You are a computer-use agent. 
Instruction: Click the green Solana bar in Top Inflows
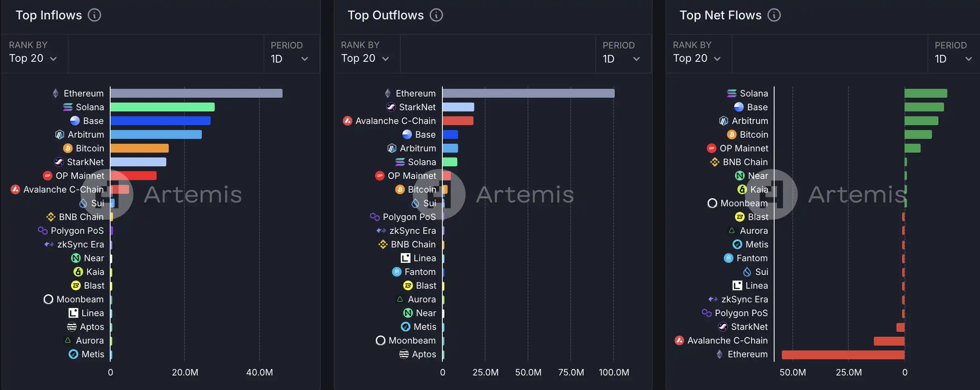pos(162,107)
